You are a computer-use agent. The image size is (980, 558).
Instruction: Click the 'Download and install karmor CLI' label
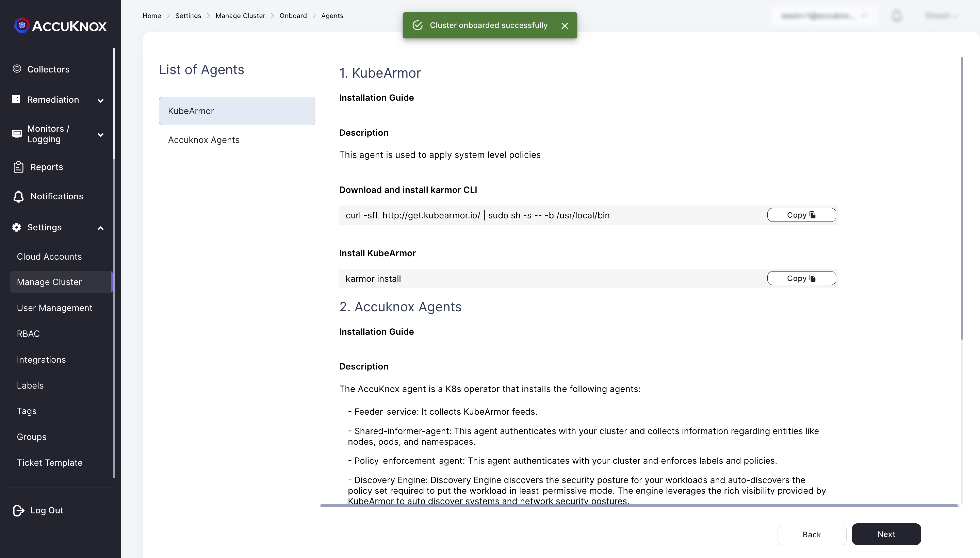[x=408, y=190]
